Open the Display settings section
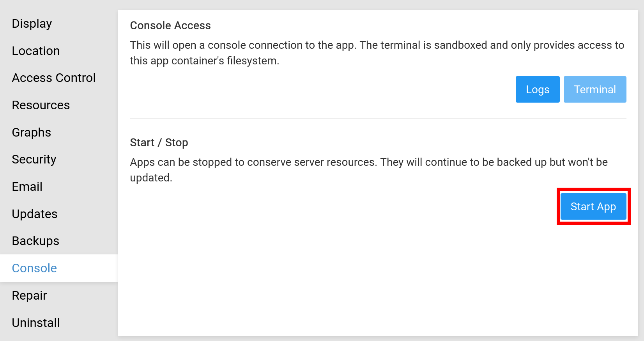 point(32,24)
